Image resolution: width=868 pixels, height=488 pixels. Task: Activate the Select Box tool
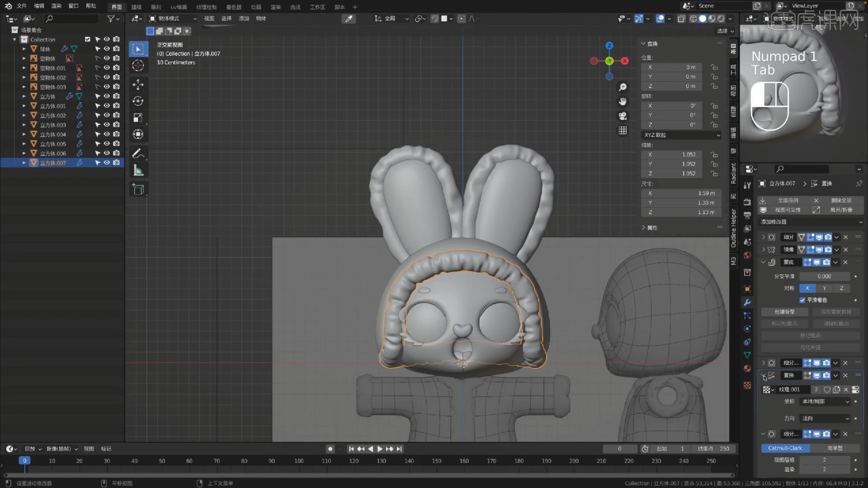pos(138,49)
